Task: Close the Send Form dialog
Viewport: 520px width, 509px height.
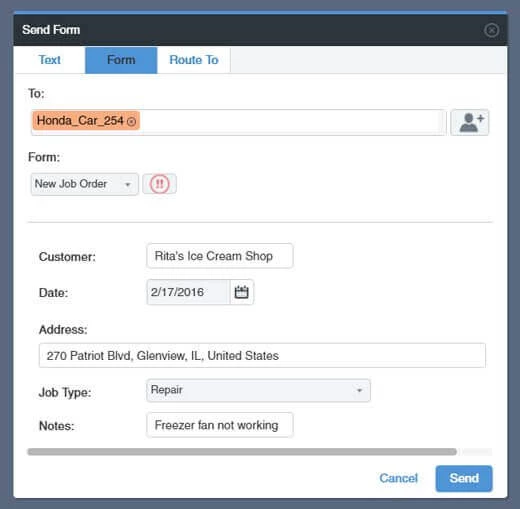Action: (491, 30)
